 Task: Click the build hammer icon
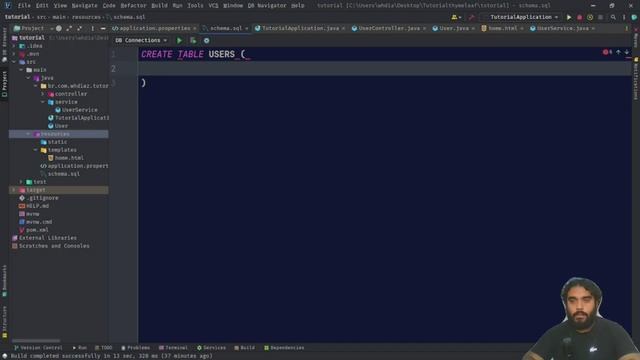471,17
